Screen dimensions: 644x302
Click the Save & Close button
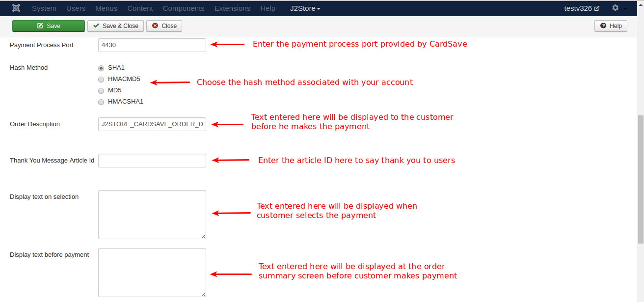click(x=115, y=26)
